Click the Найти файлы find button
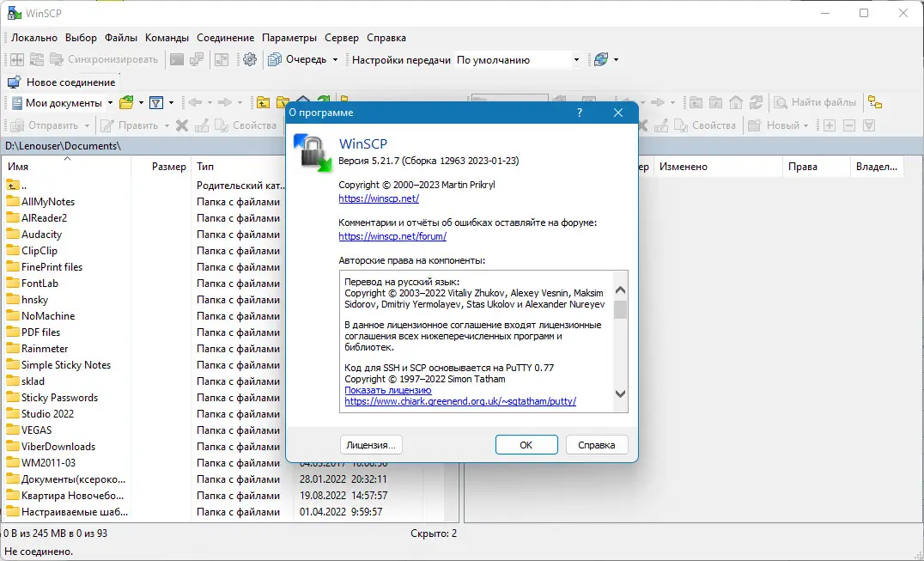Viewport: 924px width, 561px height. coord(815,102)
